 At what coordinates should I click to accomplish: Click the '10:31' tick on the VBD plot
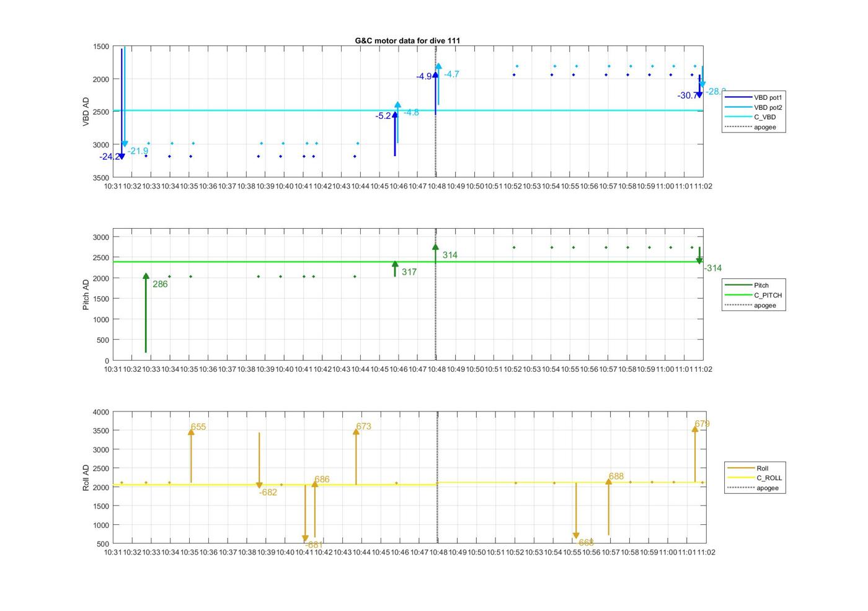[x=113, y=186]
